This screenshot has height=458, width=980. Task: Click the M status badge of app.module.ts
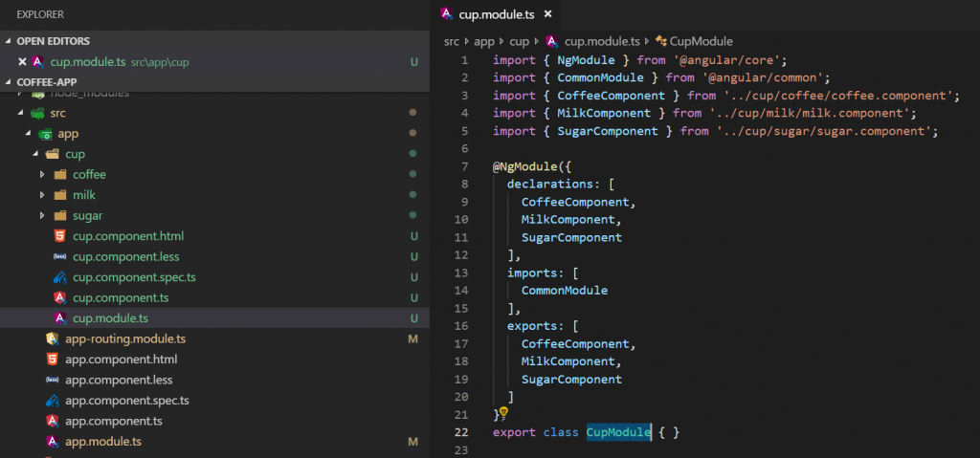pyautogui.click(x=412, y=441)
